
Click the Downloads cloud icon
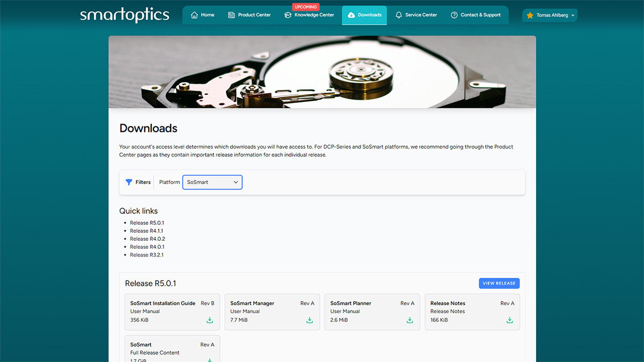coord(351,15)
